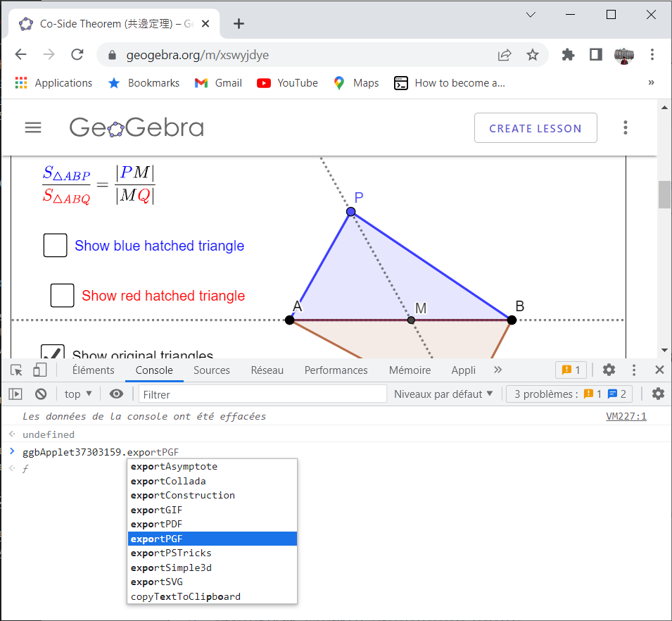Show the console sidebar panel
This screenshot has width=672, height=621.
click(x=15, y=394)
